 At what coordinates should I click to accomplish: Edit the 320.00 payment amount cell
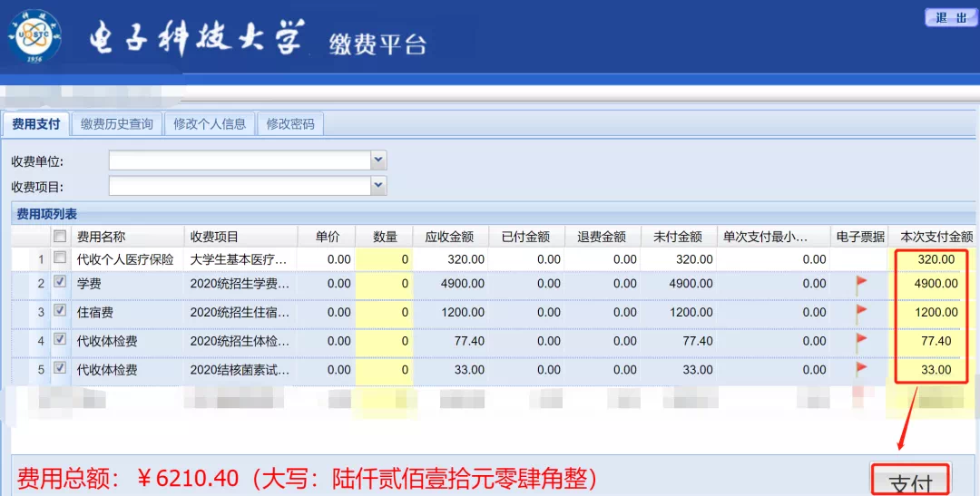(932, 259)
